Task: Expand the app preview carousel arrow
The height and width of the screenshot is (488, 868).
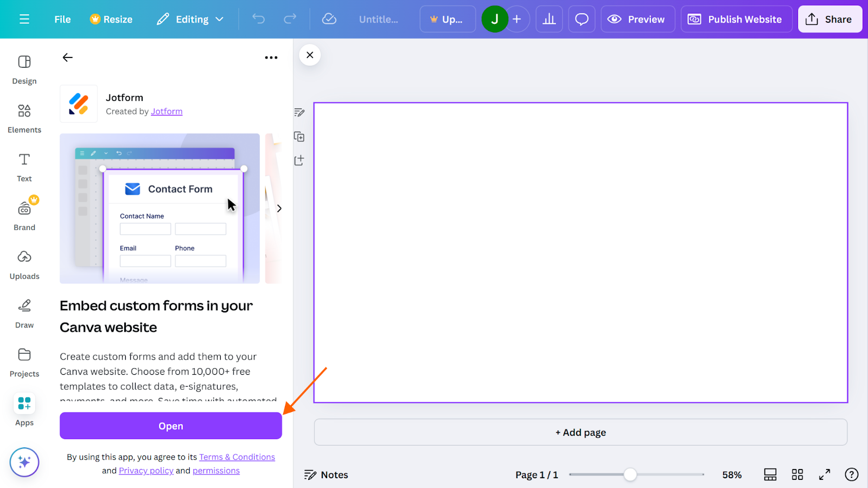Action: (278, 208)
